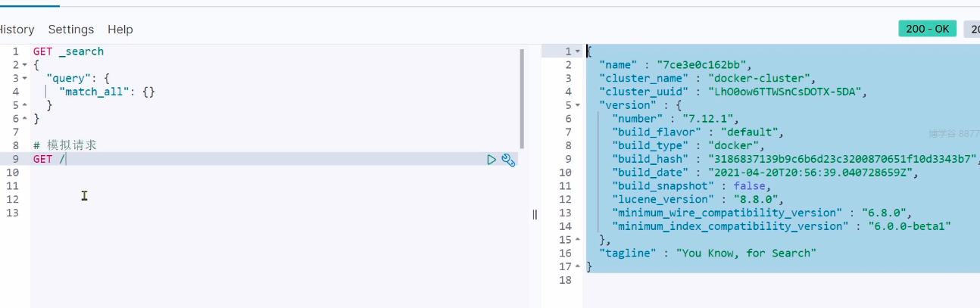Click the "name" value "7ce3e0c162bb"

coord(702,65)
